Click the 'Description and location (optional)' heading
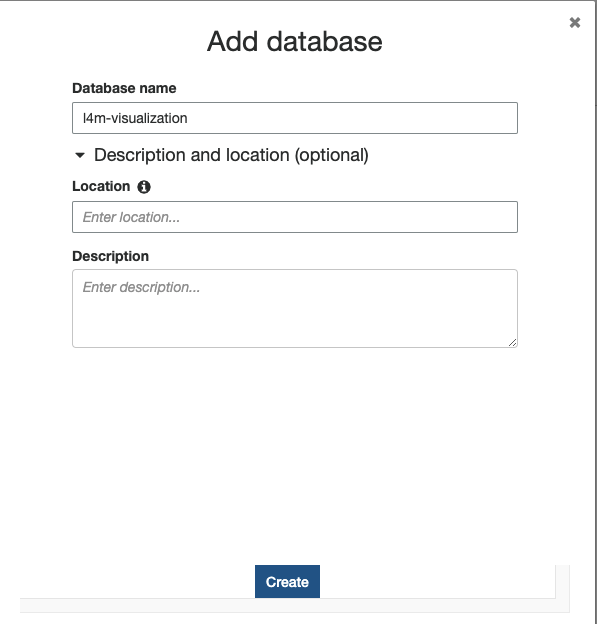This screenshot has height=624, width=597. pyautogui.click(x=231, y=155)
